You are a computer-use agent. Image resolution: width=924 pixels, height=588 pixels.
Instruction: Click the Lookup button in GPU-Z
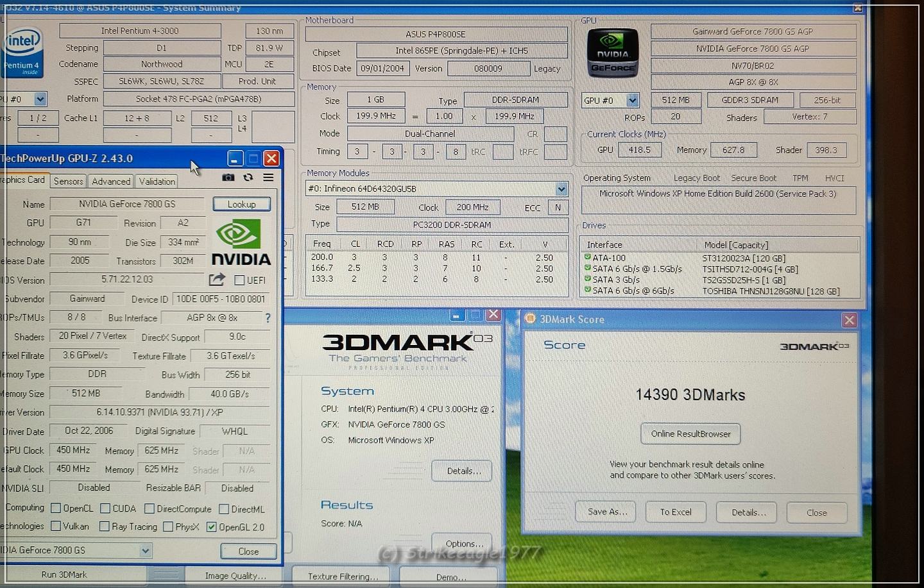point(241,204)
